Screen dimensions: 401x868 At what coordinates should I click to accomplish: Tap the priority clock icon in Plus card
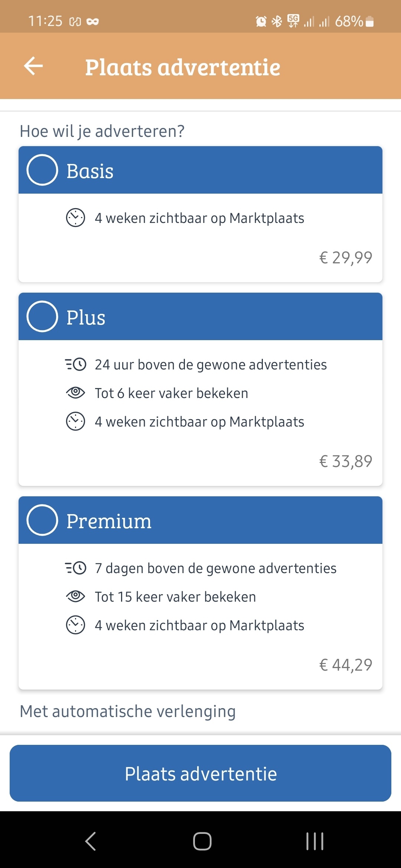[x=75, y=364]
